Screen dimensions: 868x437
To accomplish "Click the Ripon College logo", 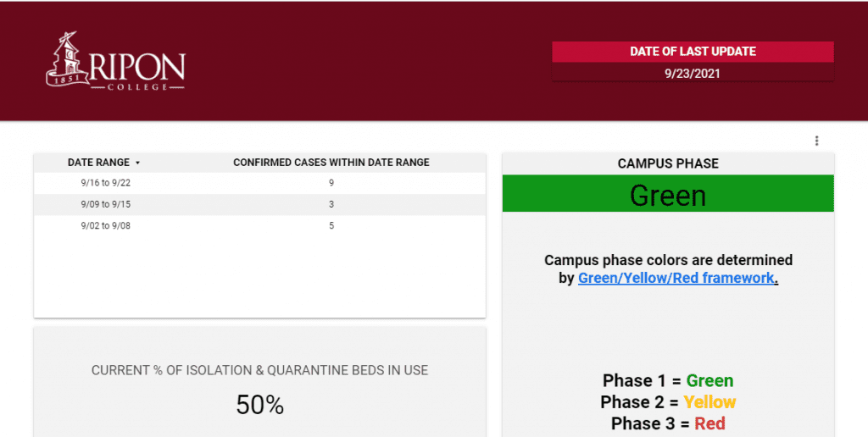I will 115,61.
